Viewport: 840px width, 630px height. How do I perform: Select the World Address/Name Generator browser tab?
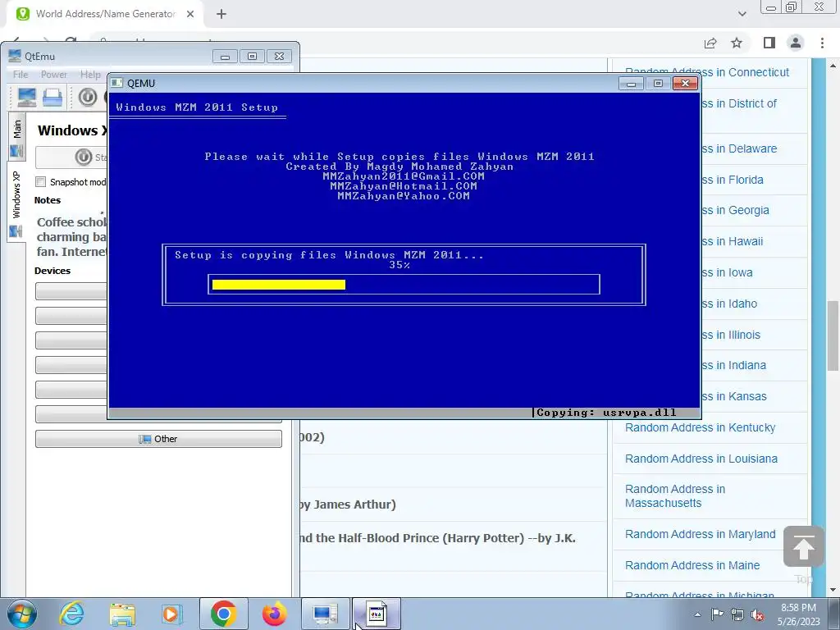coord(105,14)
